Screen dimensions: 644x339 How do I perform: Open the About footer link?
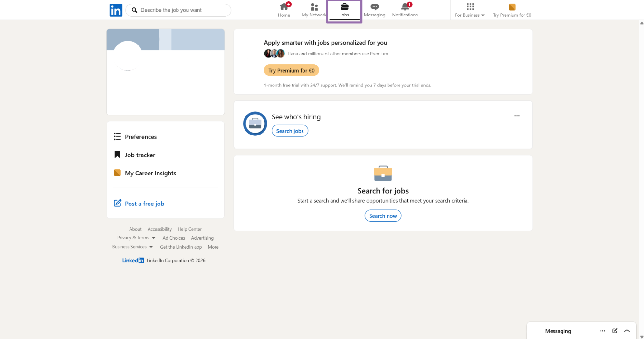[135, 229]
